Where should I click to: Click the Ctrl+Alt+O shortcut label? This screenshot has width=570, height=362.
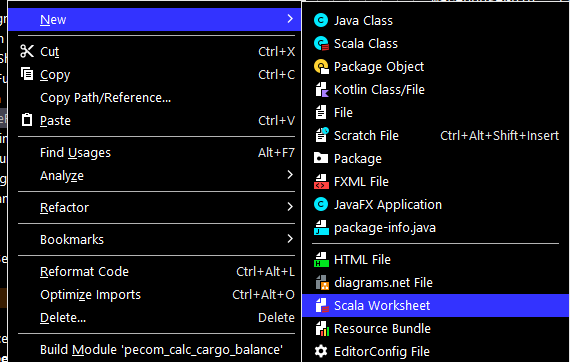pos(264,294)
